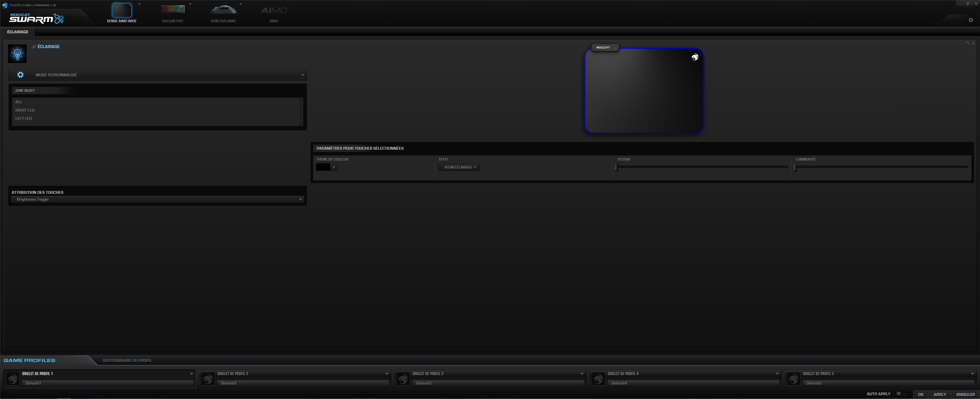This screenshot has height=399, width=980.
Task: Click the Roccat icon on profile slot 3
Action: [403, 379]
